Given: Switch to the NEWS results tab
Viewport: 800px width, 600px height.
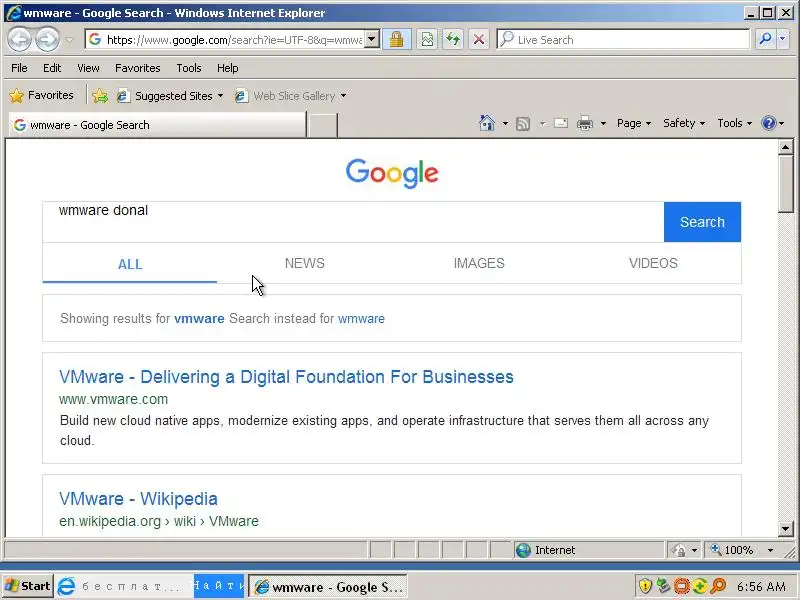Looking at the screenshot, I should [x=305, y=263].
